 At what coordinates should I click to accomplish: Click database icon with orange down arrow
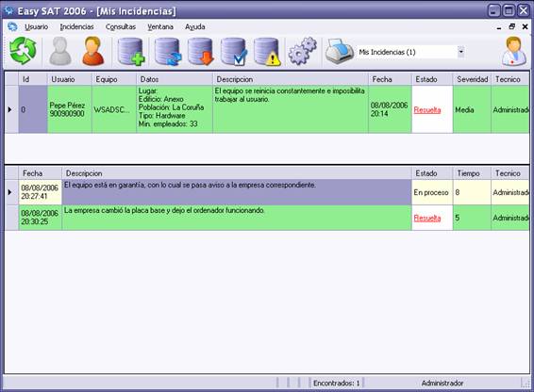(x=201, y=52)
